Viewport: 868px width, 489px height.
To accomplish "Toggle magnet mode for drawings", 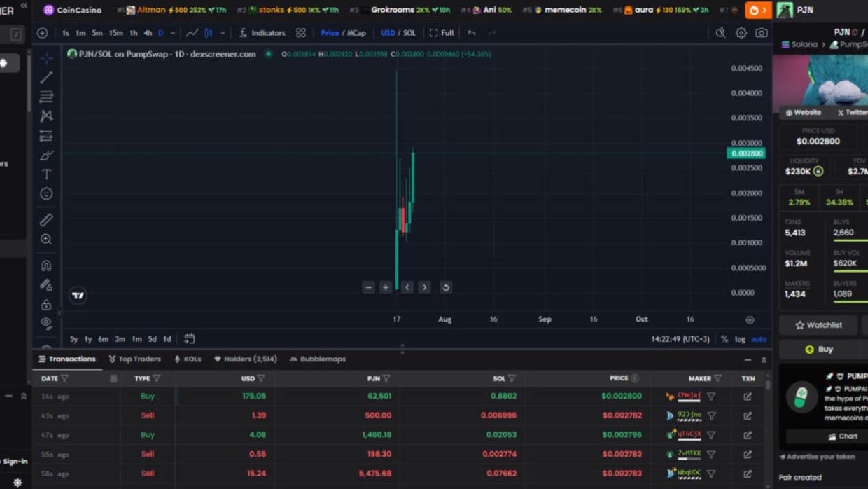I will pos(46,266).
